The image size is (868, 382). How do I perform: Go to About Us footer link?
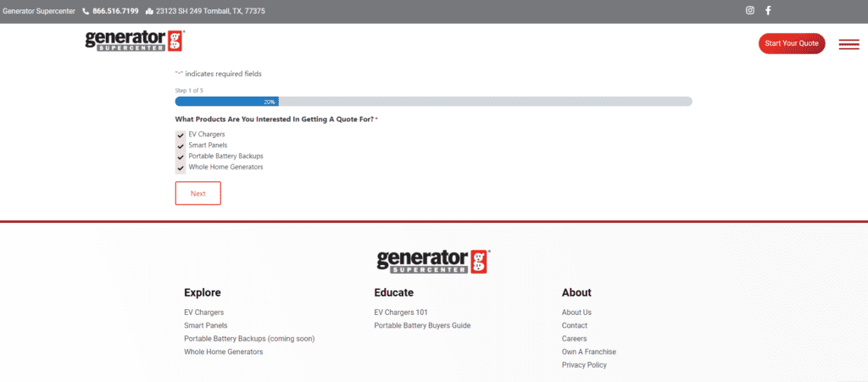(576, 313)
